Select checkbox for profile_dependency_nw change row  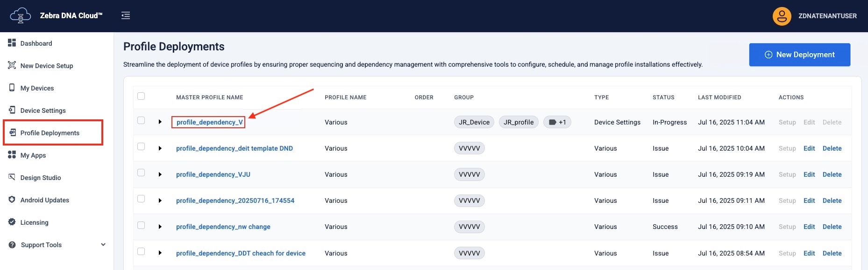pyautogui.click(x=141, y=225)
